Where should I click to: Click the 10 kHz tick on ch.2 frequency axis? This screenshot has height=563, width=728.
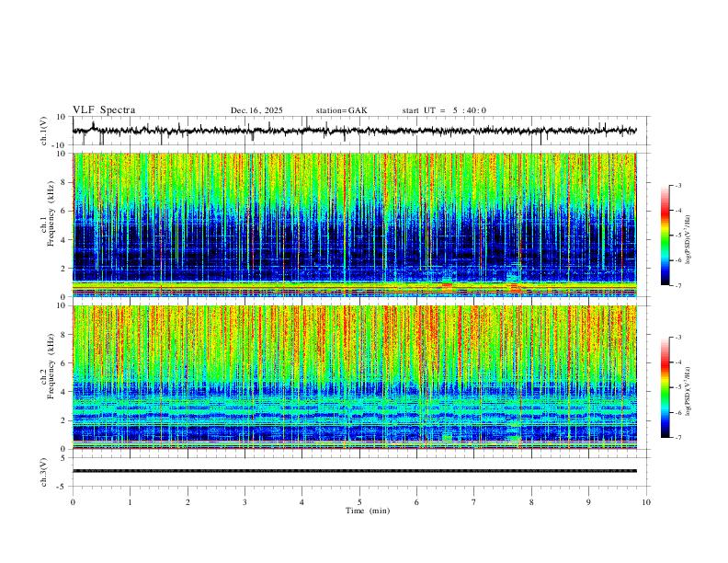click(x=63, y=305)
